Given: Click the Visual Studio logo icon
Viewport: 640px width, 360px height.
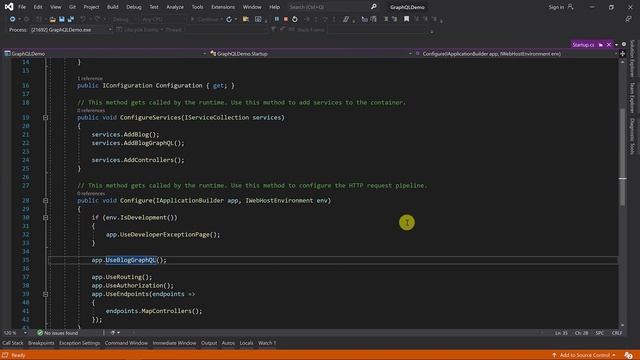Looking at the screenshot, I should 9,7.
